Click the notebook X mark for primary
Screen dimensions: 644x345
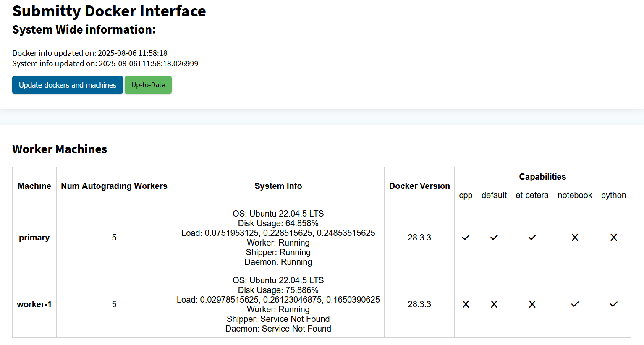[575, 238]
